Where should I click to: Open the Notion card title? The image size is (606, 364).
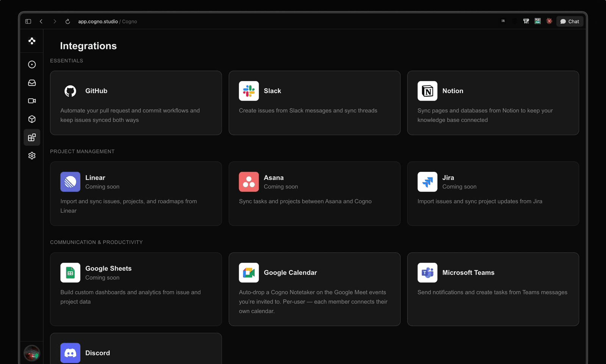point(453,91)
